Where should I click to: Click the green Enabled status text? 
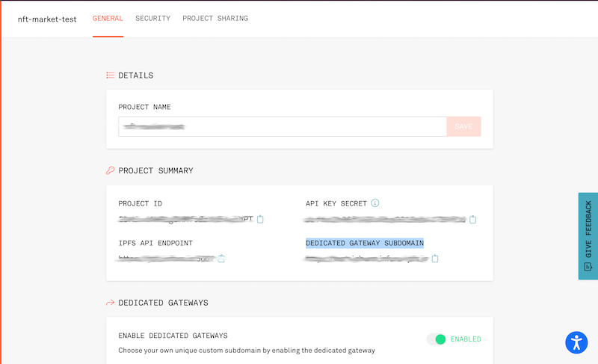tap(466, 339)
